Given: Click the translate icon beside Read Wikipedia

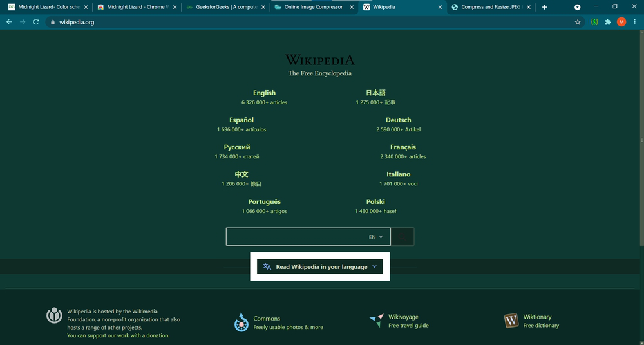Looking at the screenshot, I should click(267, 266).
